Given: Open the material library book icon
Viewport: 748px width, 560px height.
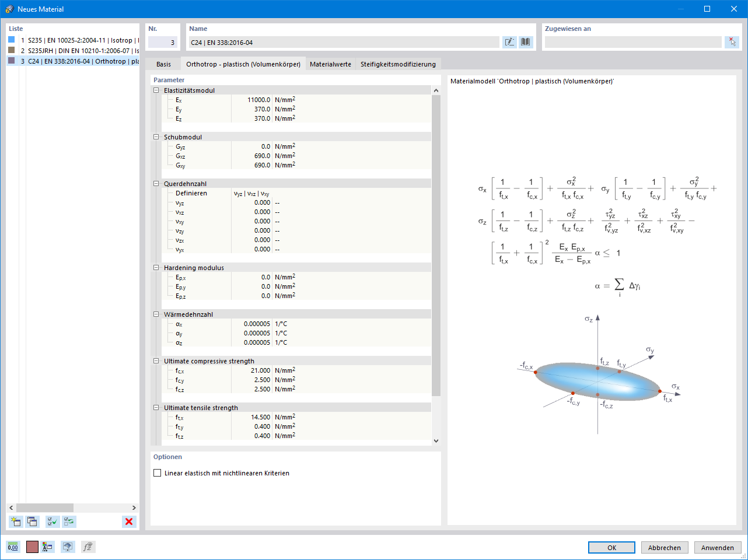Looking at the screenshot, I should tap(526, 42).
